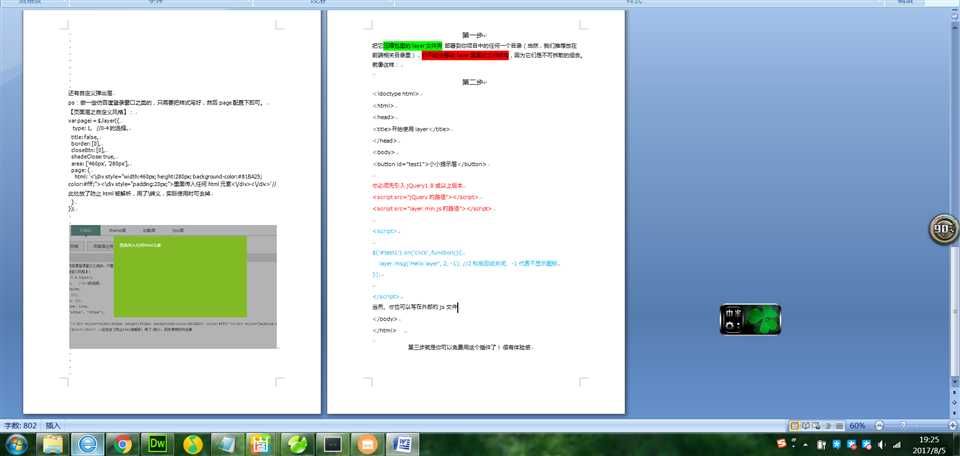This screenshot has height=456, width=960.
Task: Switch to Full Screen Reading view
Action: tap(806, 426)
